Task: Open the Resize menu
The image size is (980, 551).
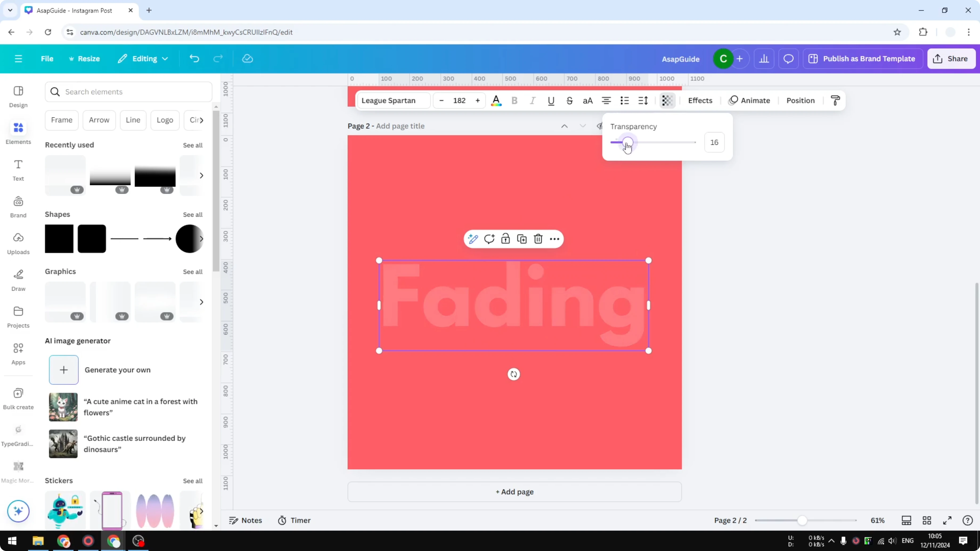Action: [x=84, y=59]
